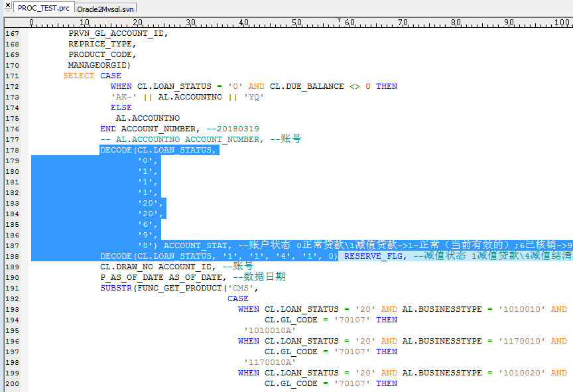
Task: Click the '6', value in DECODE list
Action: (x=148, y=224)
